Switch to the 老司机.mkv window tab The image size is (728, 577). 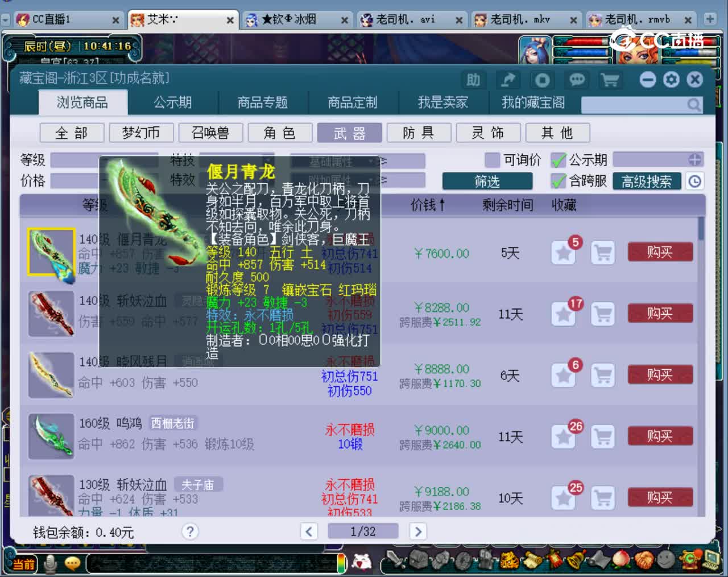(x=526, y=20)
